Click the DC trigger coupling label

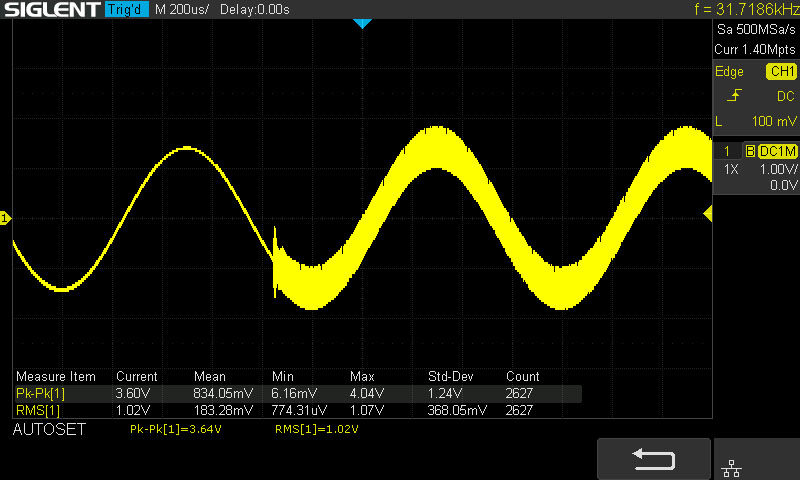(786, 96)
